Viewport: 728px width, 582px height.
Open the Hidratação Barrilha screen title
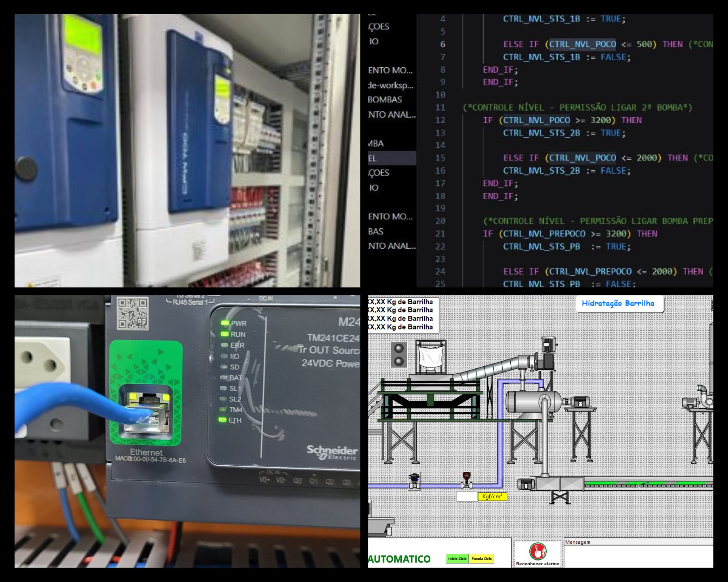618,303
